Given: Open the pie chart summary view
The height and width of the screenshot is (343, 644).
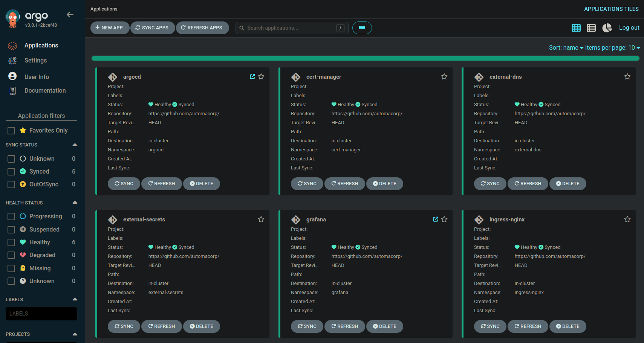Looking at the screenshot, I should [607, 28].
